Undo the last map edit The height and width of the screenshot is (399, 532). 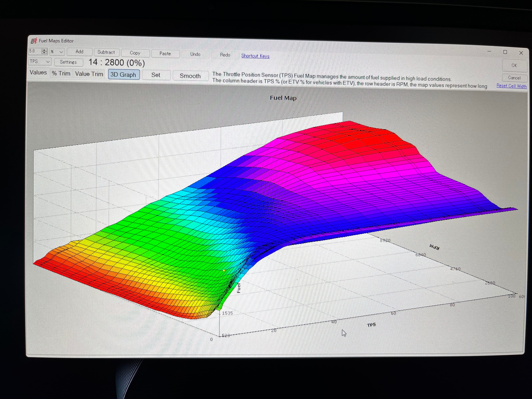tap(195, 54)
